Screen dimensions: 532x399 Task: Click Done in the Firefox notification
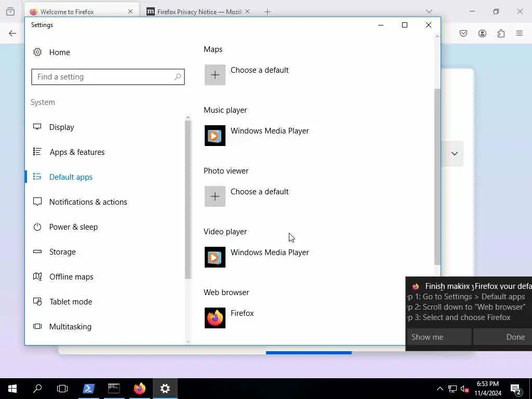[503, 337]
